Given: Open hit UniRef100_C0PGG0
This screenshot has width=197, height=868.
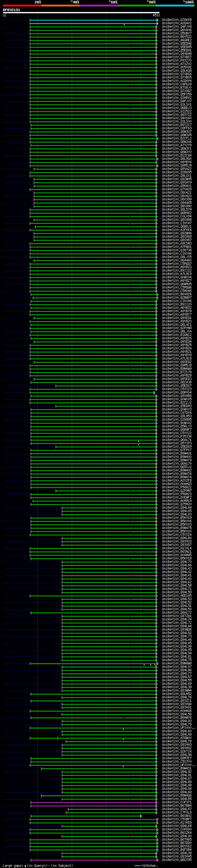Looking at the screenshot, I should pyautogui.click(x=177, y=829).
